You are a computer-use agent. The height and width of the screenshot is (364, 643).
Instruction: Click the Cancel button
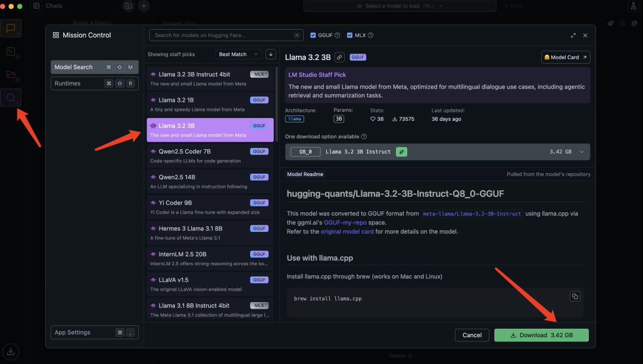[x=472, y=335]
